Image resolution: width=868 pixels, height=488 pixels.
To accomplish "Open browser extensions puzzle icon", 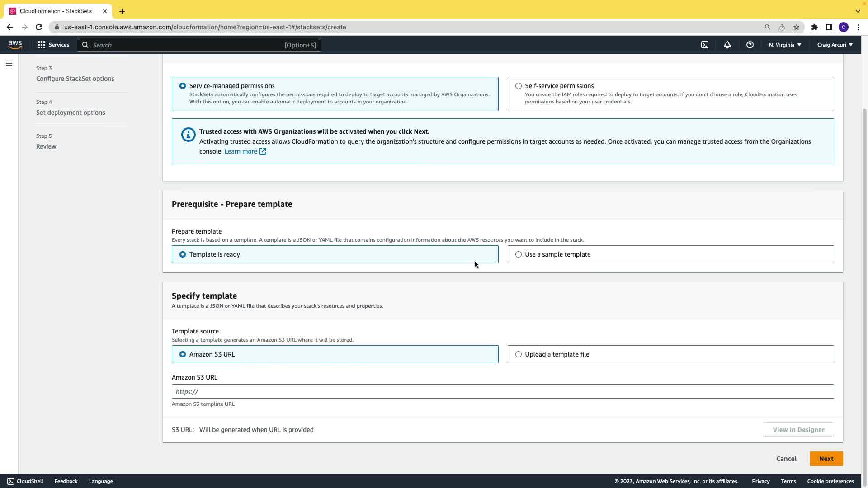I will 815,27.
